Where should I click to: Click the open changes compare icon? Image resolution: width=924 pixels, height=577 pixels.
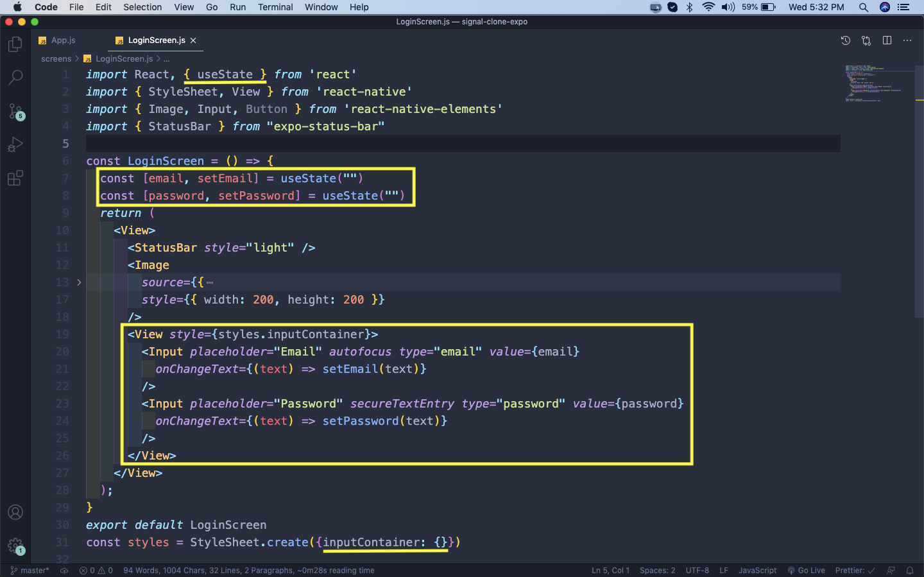(x=866, y=40)
